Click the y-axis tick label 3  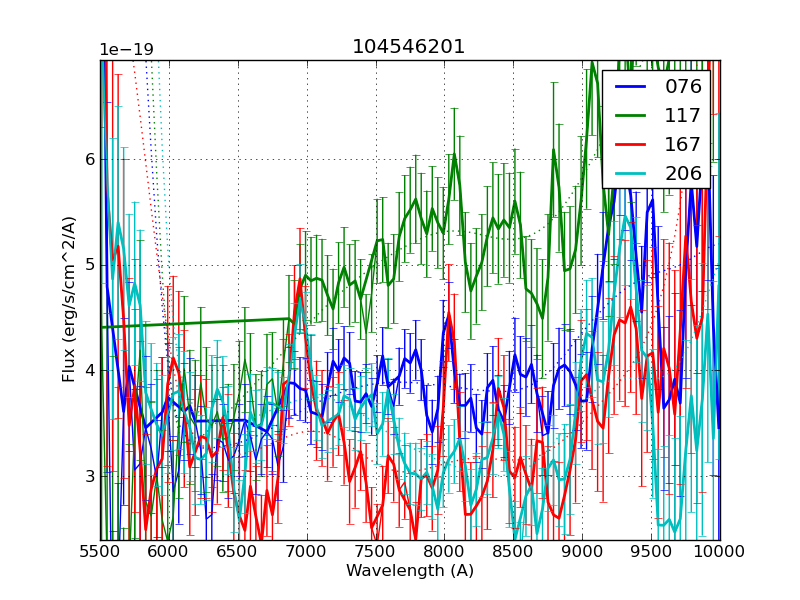pos(89,476)
